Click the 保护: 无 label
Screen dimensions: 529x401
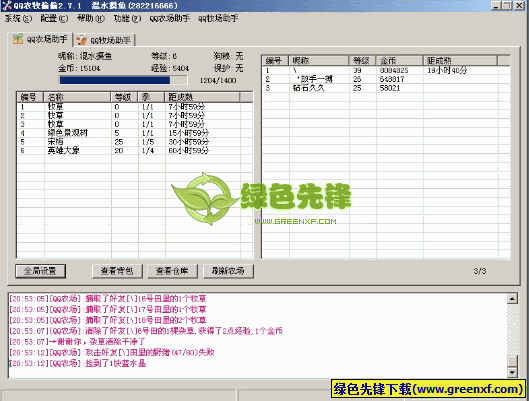(228, 68)
